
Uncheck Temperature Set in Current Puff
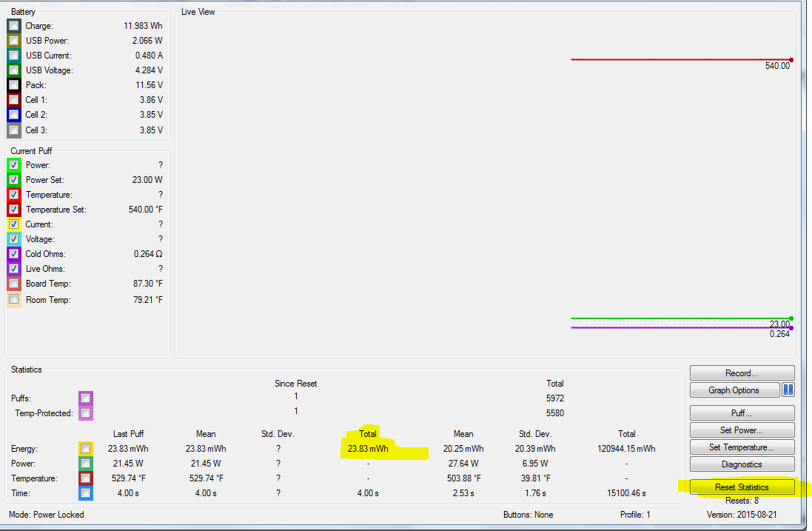(x=14, y=210)
